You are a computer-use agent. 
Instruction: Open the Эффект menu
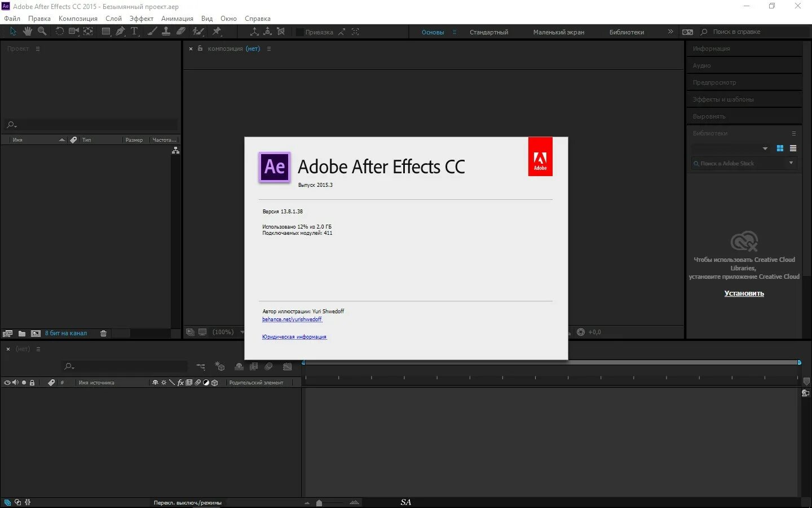141,19
